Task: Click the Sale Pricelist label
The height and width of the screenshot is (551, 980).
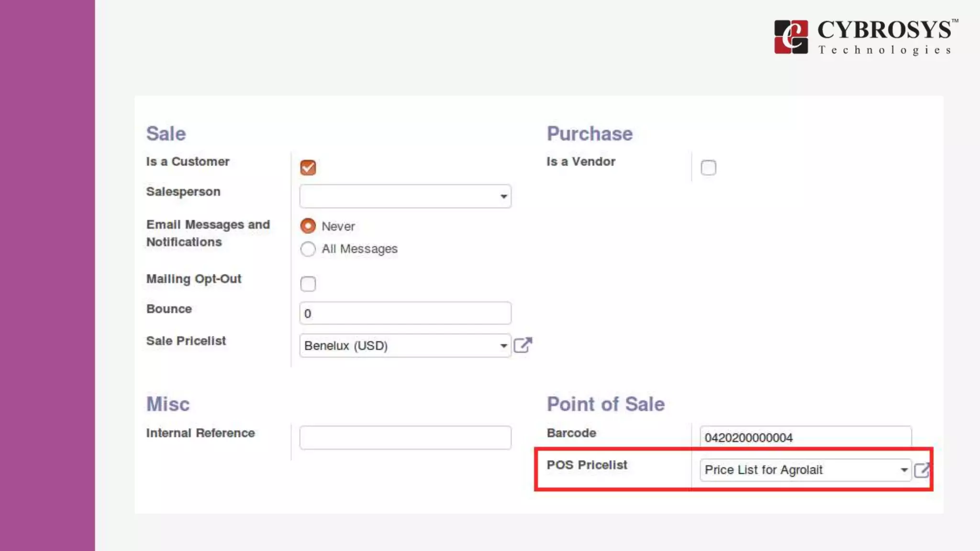Action: coord(186,341)
